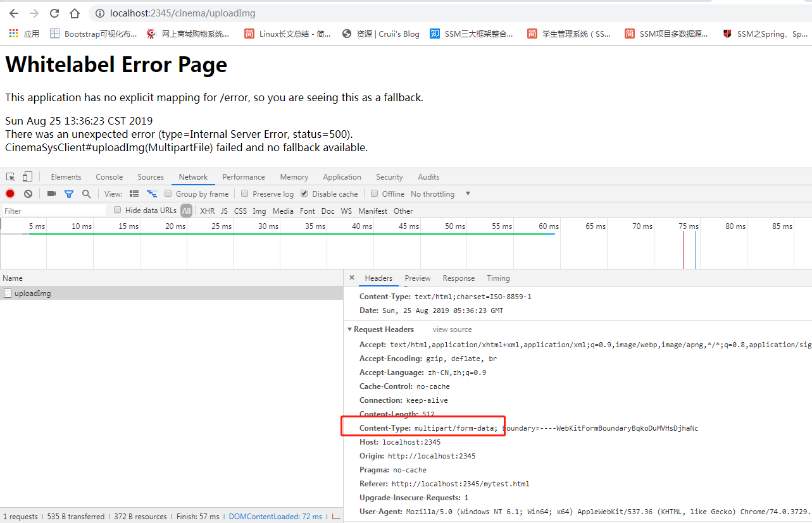
Task: View site information icon in address bar
Action: tap(99, 13)
